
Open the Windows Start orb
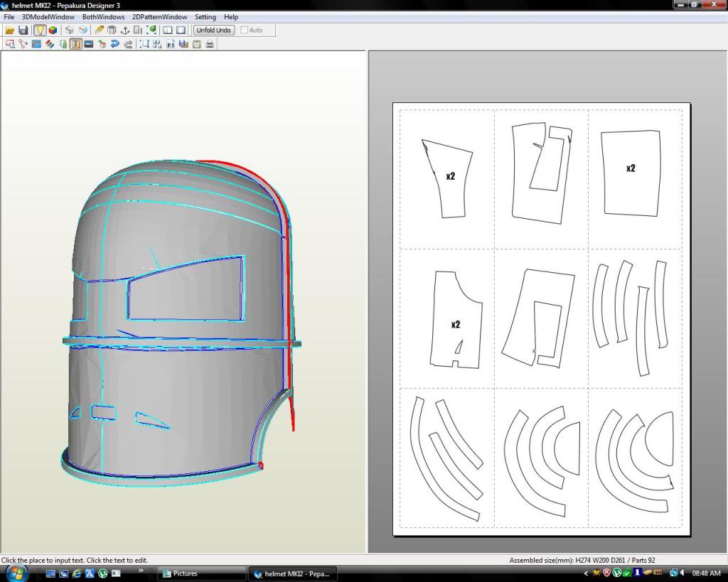pyautogui.click(x=17, y=573)
